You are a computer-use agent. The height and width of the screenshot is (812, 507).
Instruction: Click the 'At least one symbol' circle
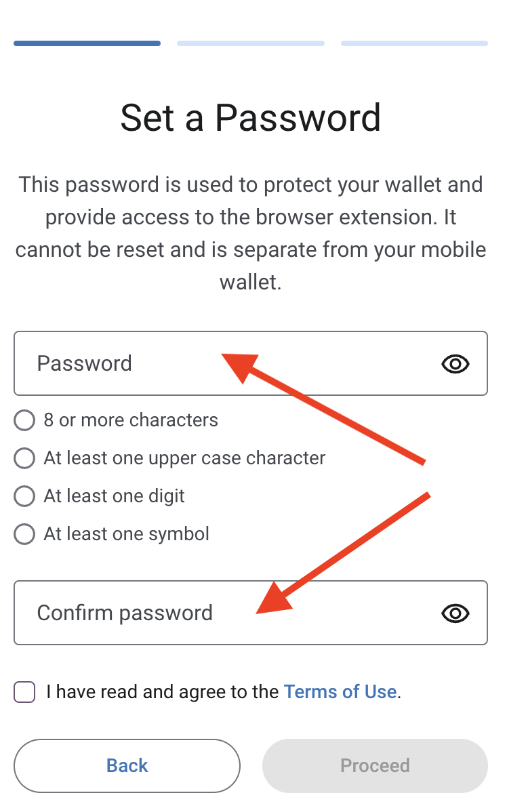pyautogui.click(x=24, y=534)
